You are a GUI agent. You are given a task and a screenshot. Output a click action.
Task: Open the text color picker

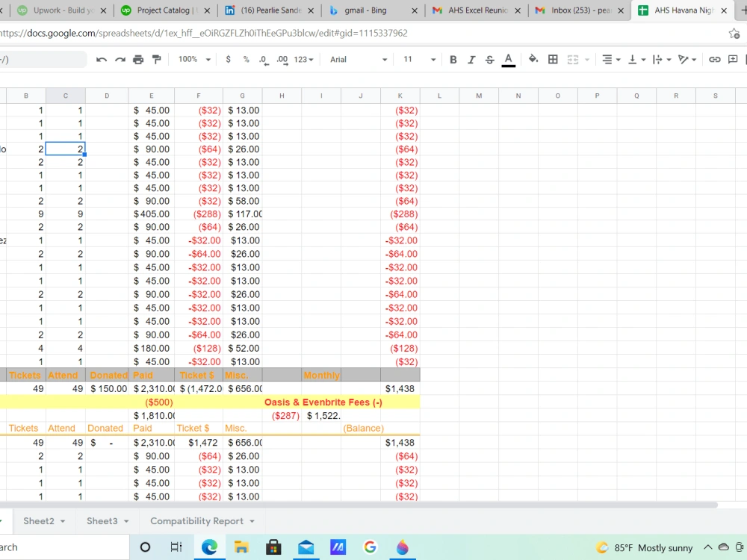pos(508,60)
